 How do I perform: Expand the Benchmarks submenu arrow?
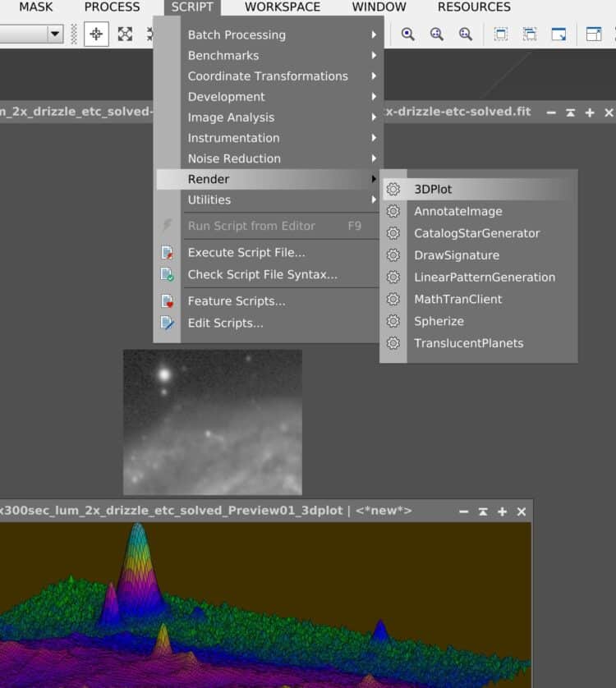point(374,55)
